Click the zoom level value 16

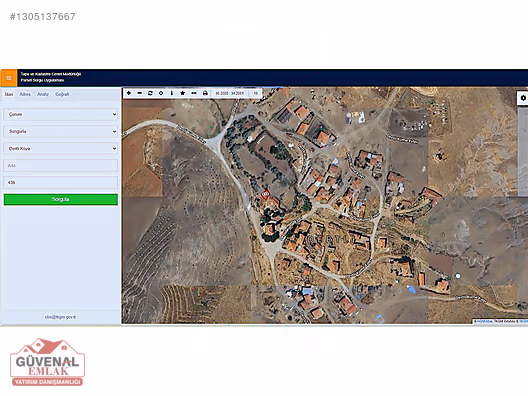click(256, 93)
